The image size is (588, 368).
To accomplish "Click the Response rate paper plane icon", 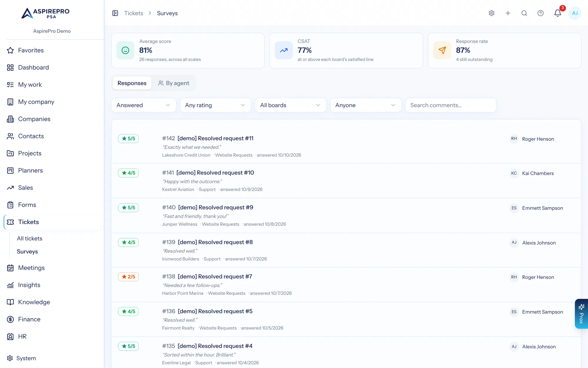I will (442, 50).
